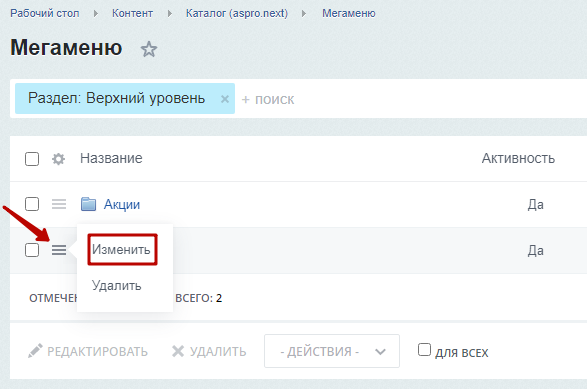587x389 pixels.
Task: Expand breadcrumb arrow after Рабочий стол
Action: [x=96, y=13]
